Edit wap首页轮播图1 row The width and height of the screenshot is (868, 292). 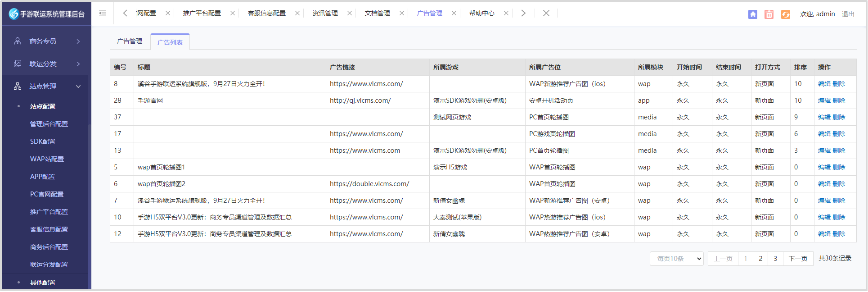click(x=824, y=167)
